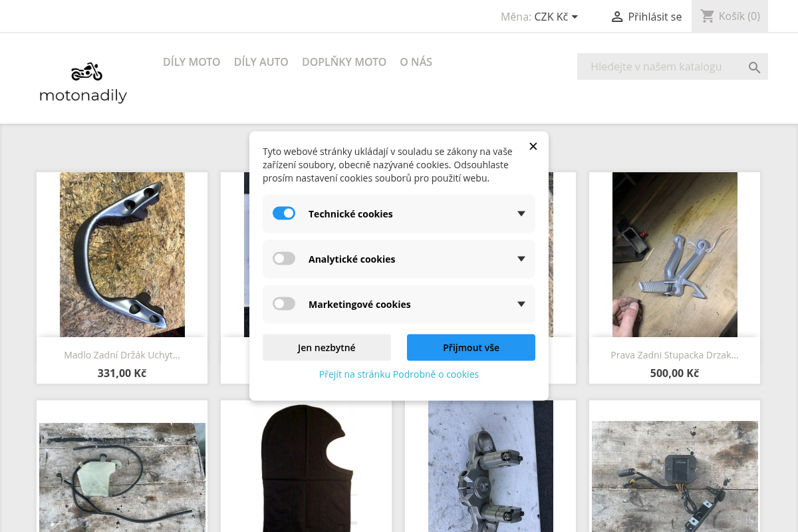
Task: Click the search magnifier icon
Action: 754,67
